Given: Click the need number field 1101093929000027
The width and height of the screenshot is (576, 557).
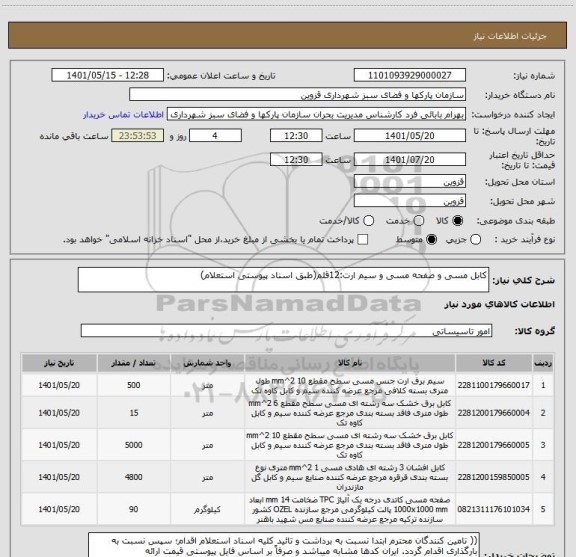Looking at the screenshot, I should (410, 75).
